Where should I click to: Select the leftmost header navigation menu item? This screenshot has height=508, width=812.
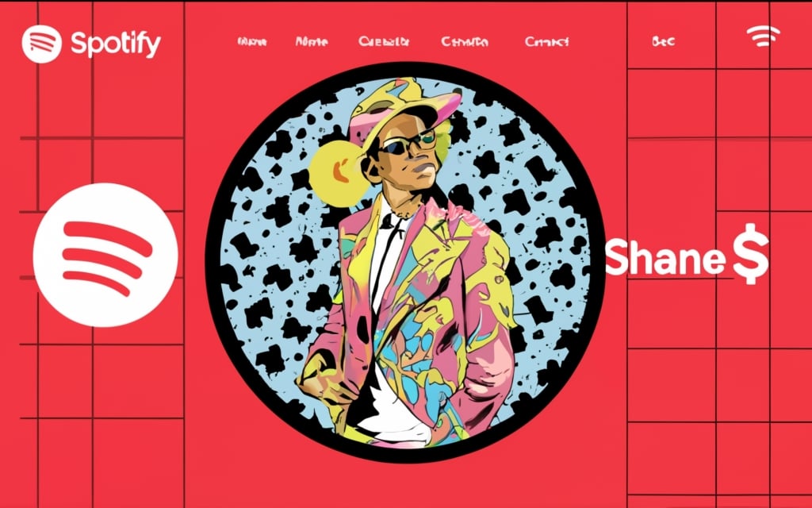click(x=252, y=41)
